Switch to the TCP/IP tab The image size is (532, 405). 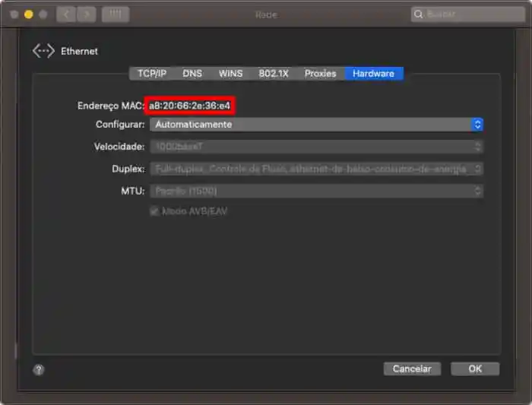tap(152, 73)
